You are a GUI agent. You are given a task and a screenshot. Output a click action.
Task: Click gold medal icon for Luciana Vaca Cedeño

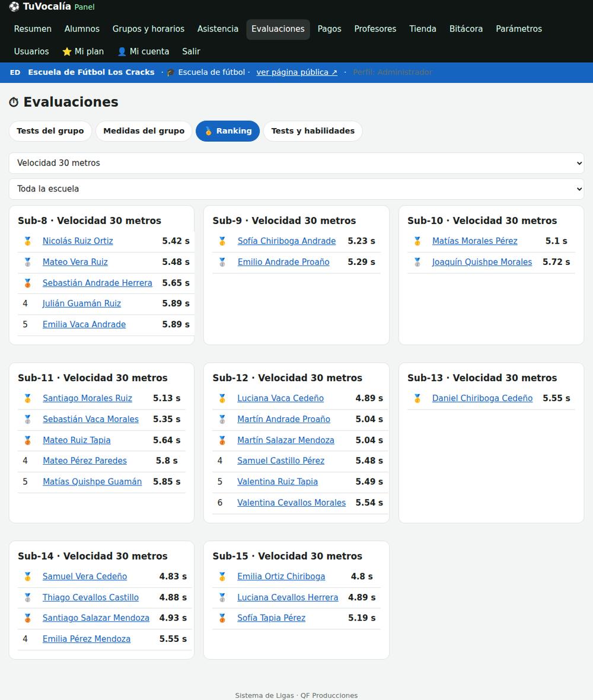point(222,398)
